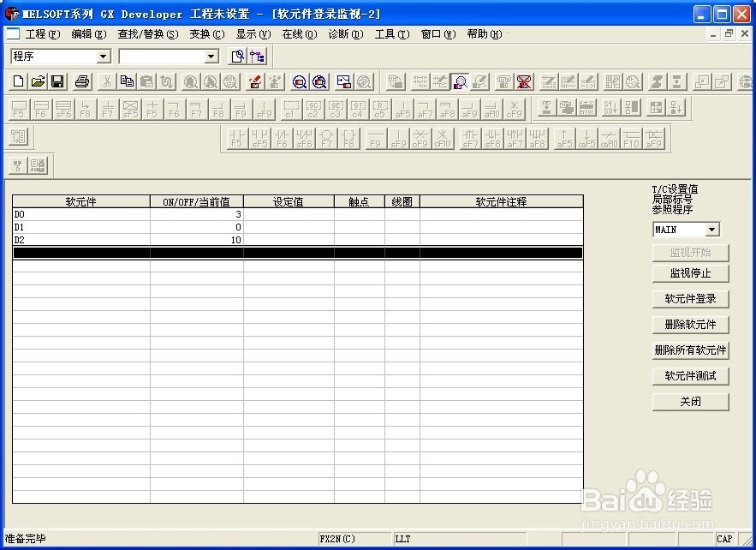This screenshot has height=550, width=756.
Task: Click the S1/S9 step sort icon
Action: pyautogui.click(x=610, y=108)
